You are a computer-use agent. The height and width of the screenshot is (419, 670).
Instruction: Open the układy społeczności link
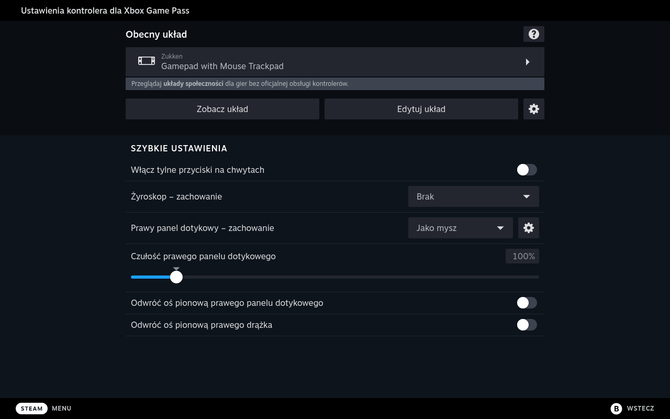click(193, 84)
